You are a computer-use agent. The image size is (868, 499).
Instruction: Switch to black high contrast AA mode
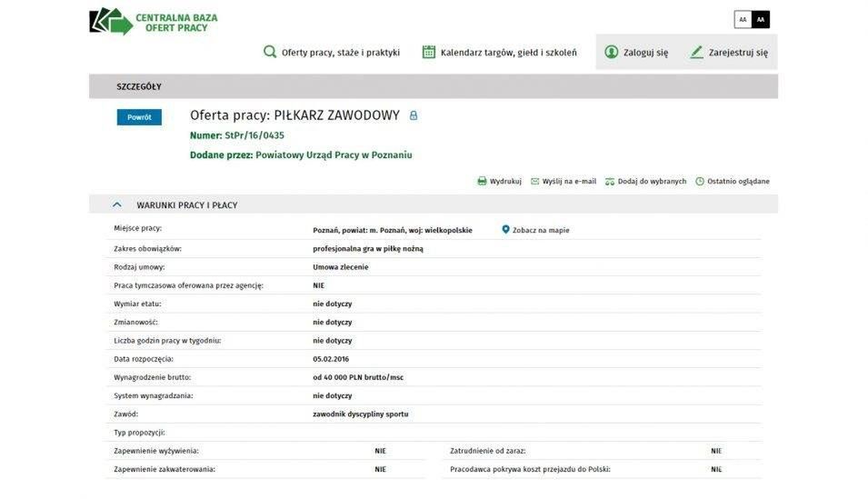click(761, 19)
